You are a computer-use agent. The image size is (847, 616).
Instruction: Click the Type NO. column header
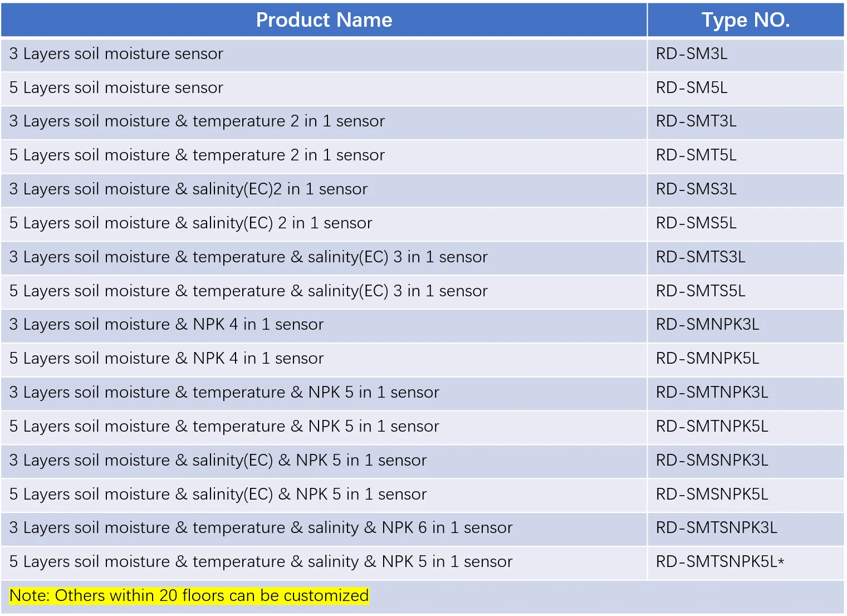click(745, 20)
